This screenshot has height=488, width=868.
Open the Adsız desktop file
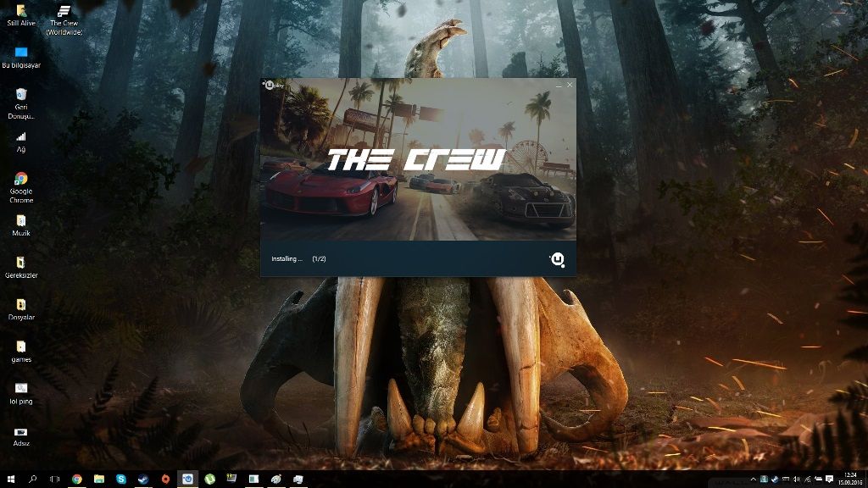point(21,436)
